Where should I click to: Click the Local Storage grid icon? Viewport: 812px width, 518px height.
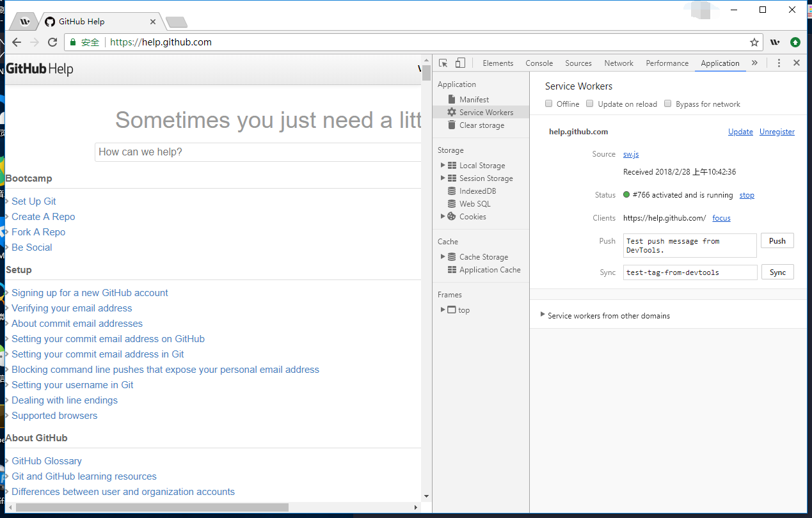[452, 165]
